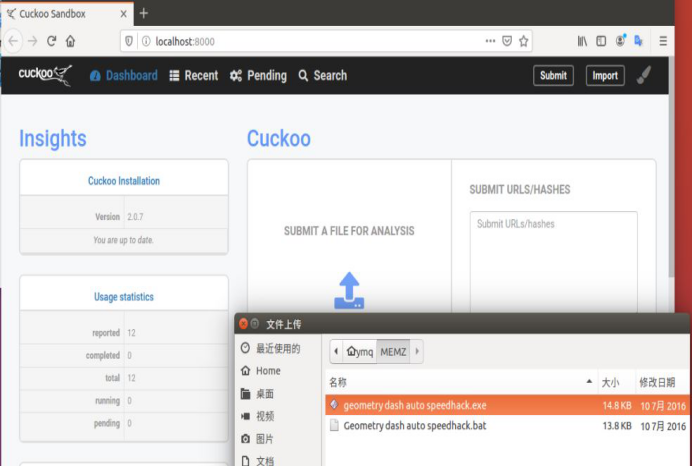Click the translate extension icon
Screen dimensions: 692x466
[638, 41]
